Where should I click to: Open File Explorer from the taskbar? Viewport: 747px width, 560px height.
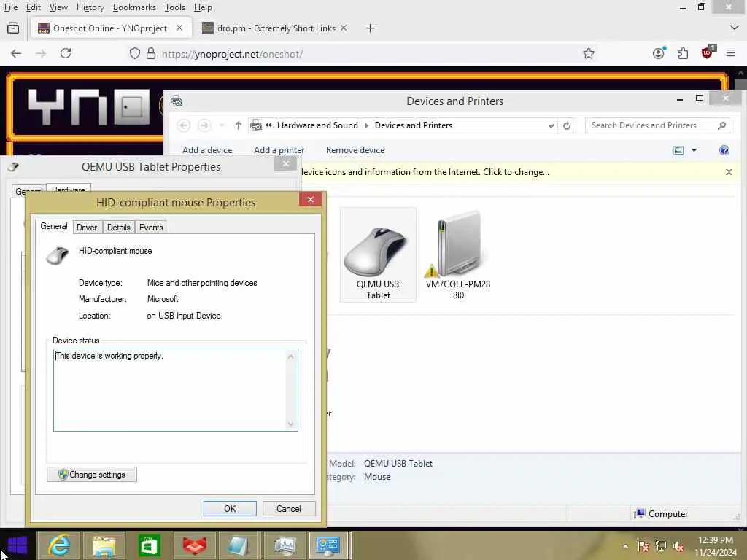pyautogui.click(x=104, y=545)
